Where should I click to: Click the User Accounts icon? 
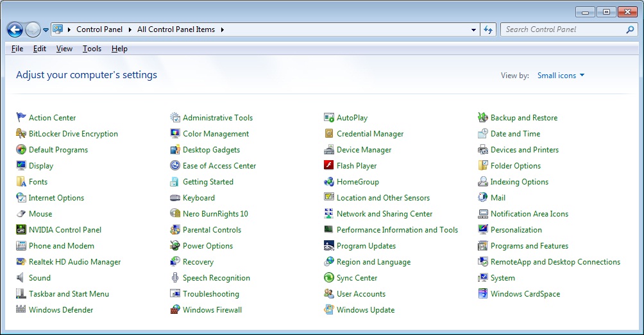[x=329, y=293]
